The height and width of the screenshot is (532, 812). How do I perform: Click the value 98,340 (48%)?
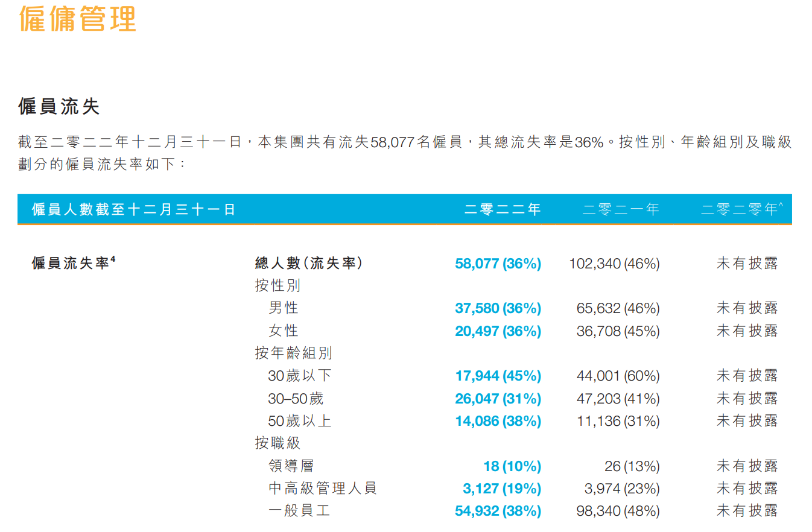point(618,511)
